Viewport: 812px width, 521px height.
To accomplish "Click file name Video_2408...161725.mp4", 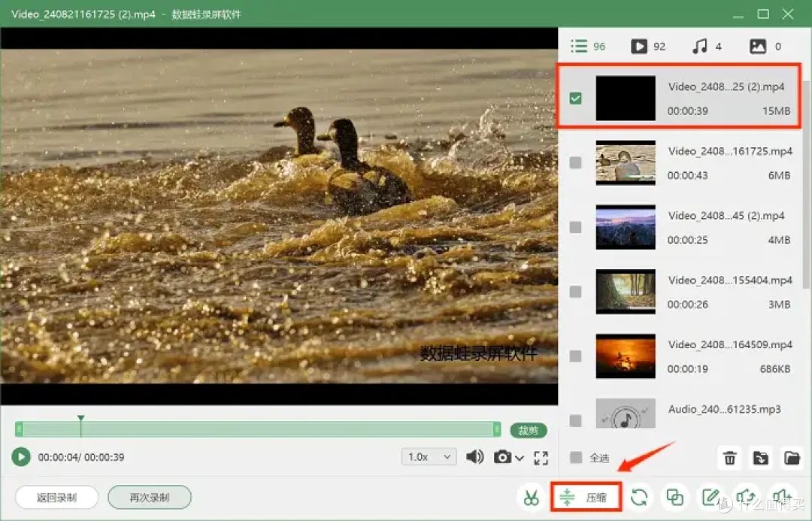I will coord(730,151).
